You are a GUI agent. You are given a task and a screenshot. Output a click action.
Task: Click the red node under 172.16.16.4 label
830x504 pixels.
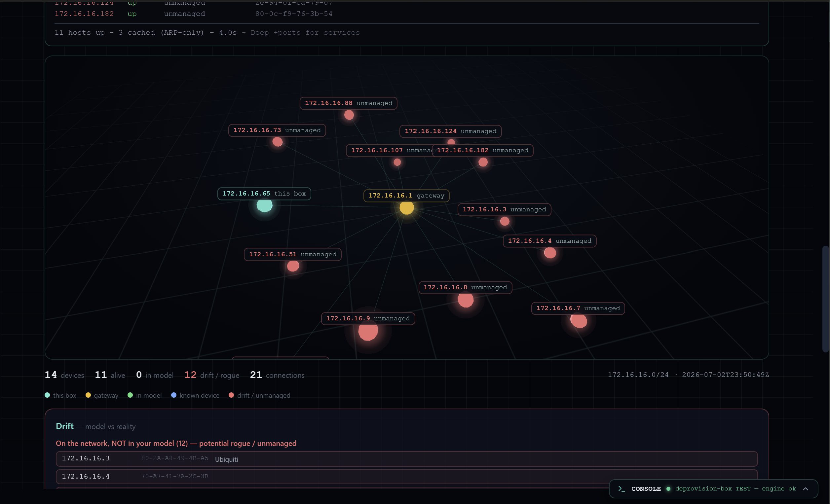coord(550,253)
